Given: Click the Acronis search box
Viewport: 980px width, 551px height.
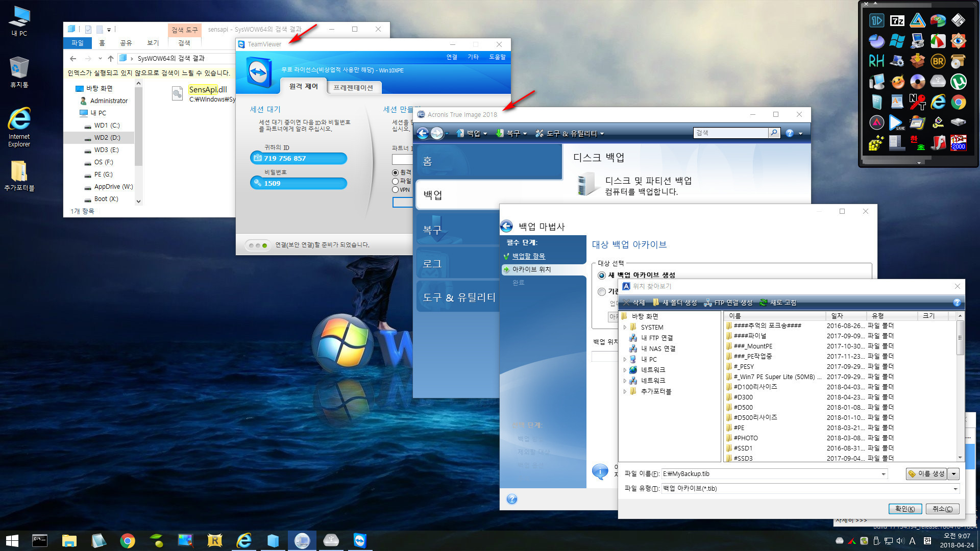Looking at the screenshot, I should coord(731,133).
